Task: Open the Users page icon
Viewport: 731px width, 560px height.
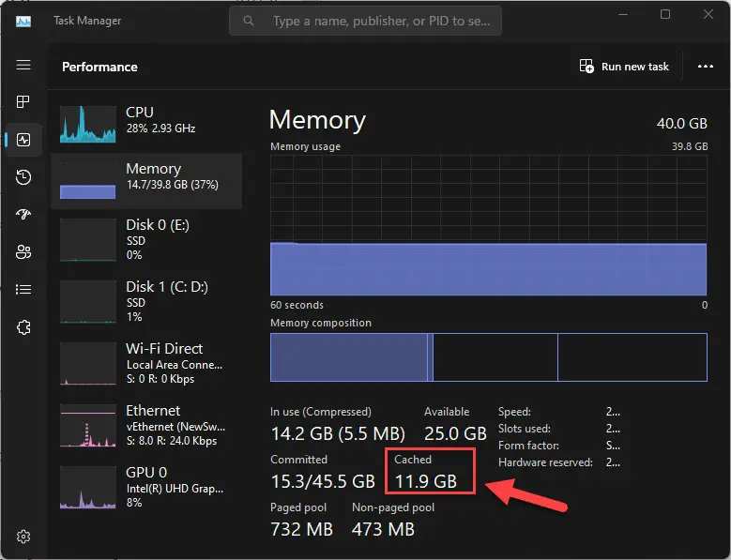Action: (23, 252)
